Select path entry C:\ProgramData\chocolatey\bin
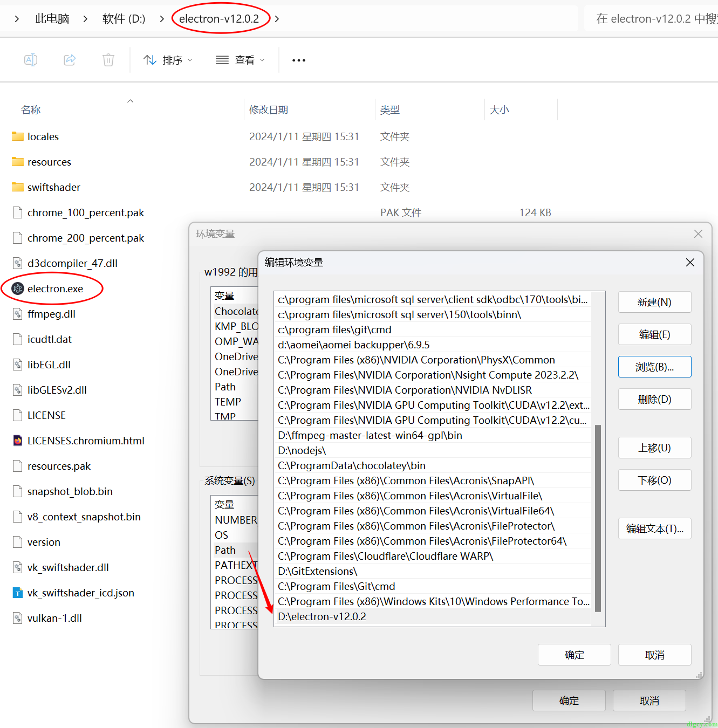This screenshot has height=728, width=718. pyautogui.click(x=433, y=465)
